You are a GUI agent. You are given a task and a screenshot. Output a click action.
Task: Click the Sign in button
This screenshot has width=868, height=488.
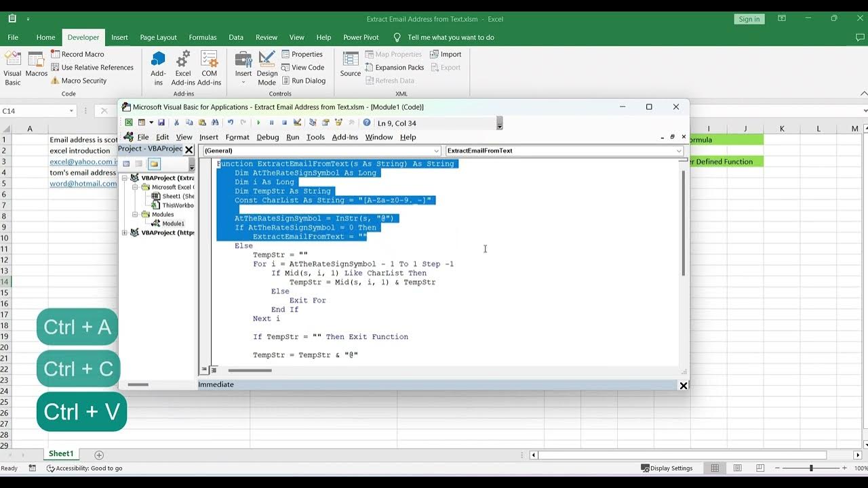pyautogui.click(x=749, y=19)
